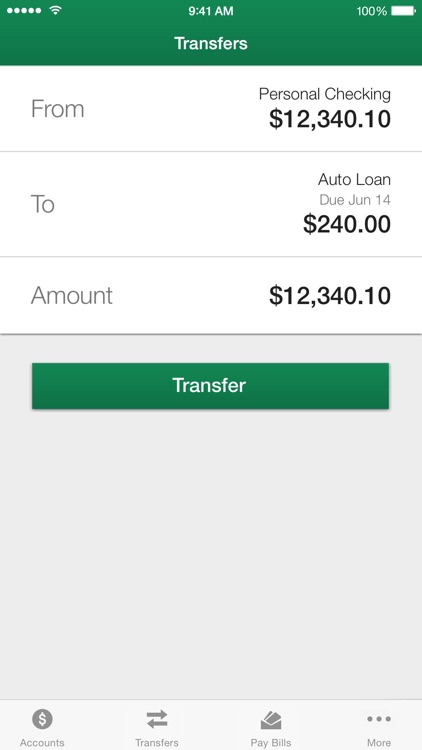Viewport: 422px width, 750px height.
Task: Tap the $240.00 loan amount due
Action: pos(347,223)
